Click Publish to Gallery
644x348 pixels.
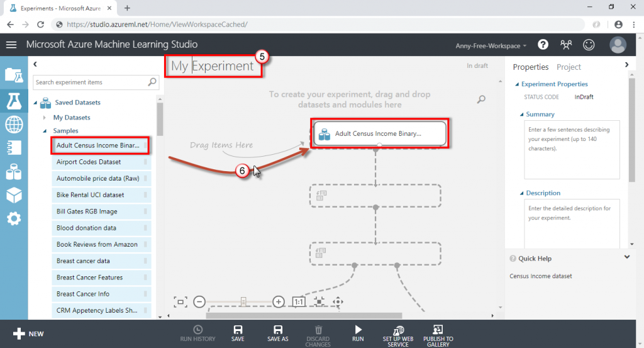(x=438, y=336)
